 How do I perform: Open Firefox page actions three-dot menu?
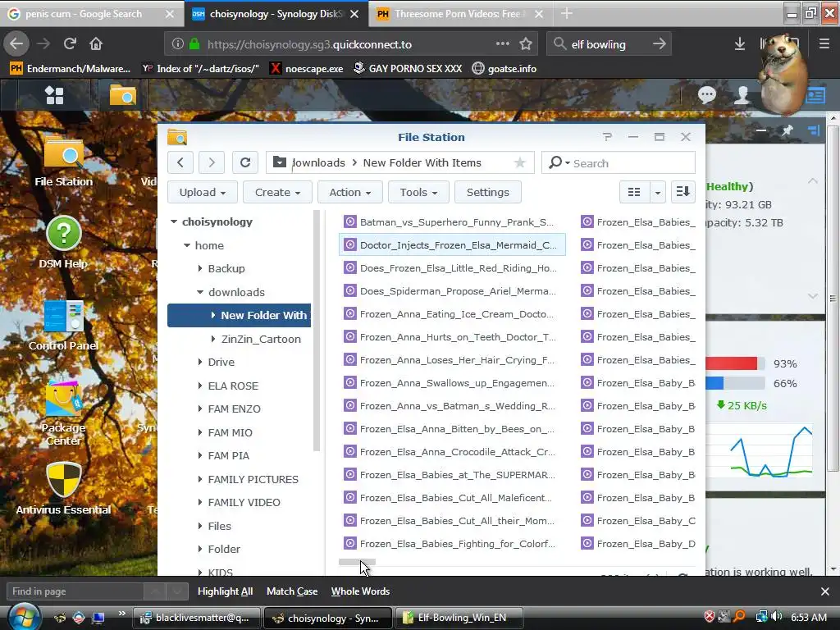[x=503, y=44]
